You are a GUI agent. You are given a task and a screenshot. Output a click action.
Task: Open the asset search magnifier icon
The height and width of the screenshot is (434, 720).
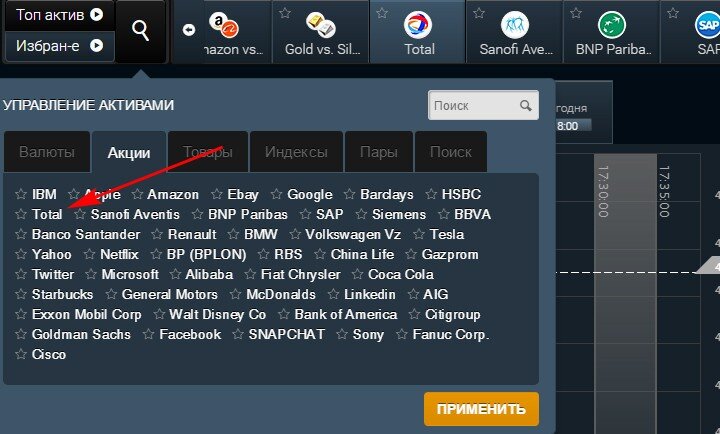point(141,31)
